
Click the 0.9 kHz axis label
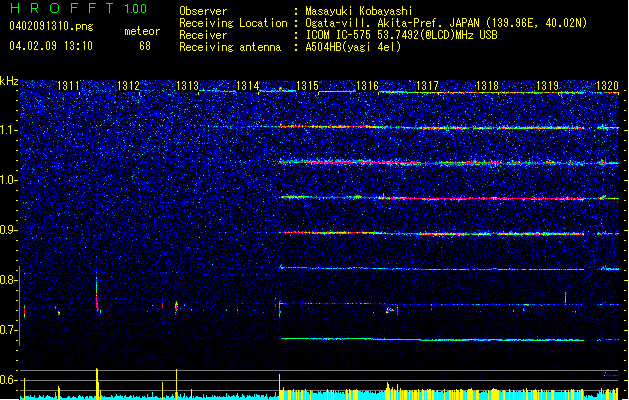pos(7,230)
